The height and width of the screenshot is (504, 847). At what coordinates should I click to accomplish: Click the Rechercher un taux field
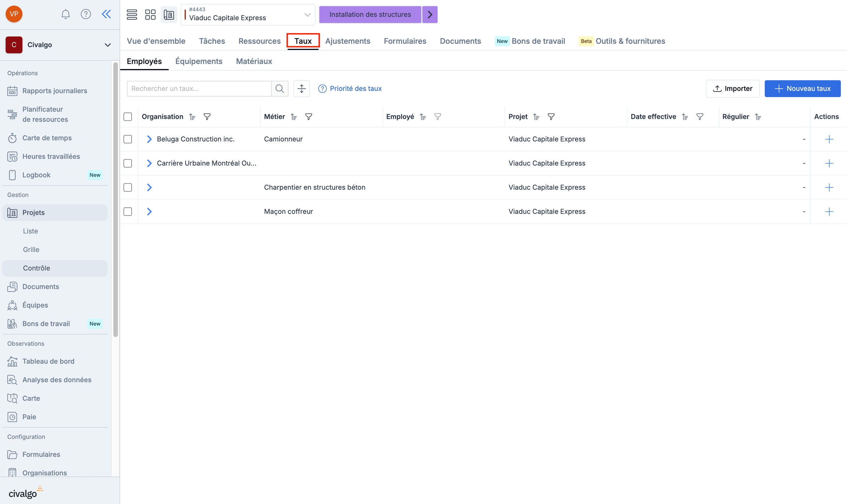point(199,89)
